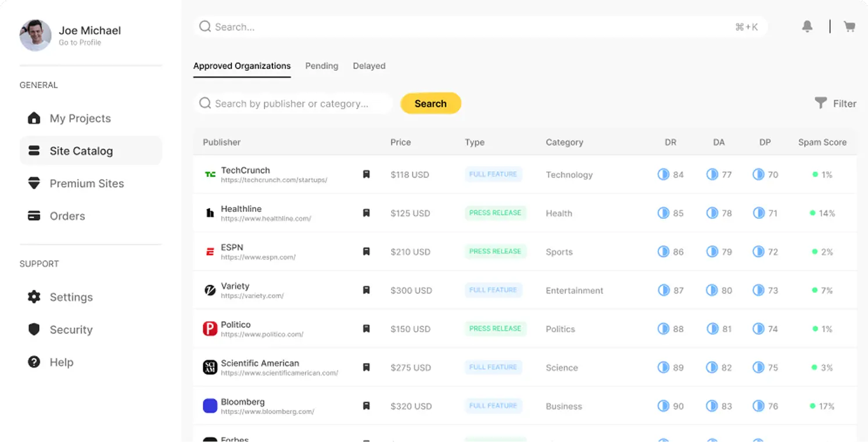
Task: Open My Projects in the sidebar
Action: (91, 118)
